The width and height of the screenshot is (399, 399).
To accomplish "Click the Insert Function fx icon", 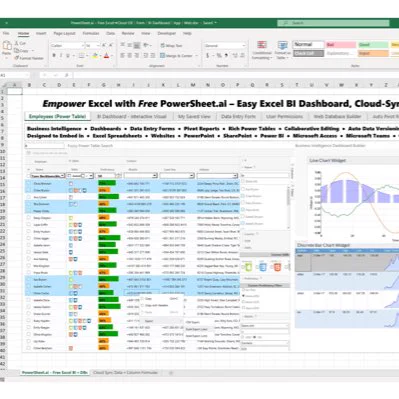I will tap(66, 75).
